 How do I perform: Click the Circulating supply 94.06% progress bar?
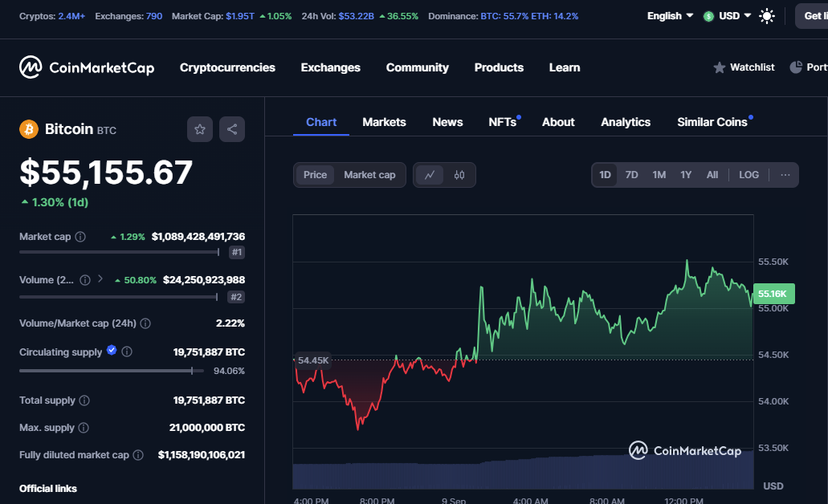coord(112,371)
